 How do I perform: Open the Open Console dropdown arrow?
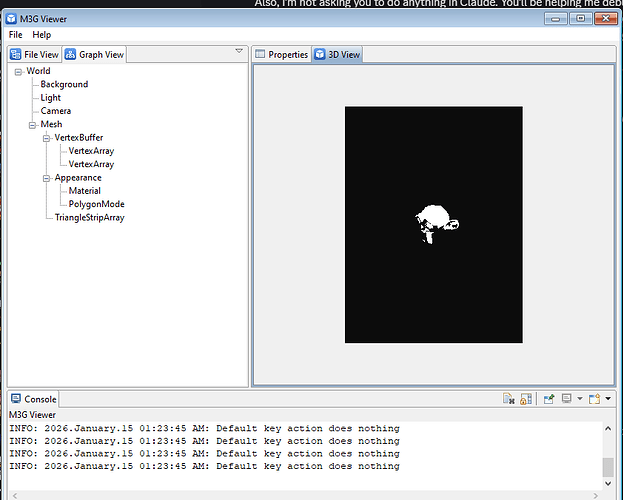coord(608,398)
